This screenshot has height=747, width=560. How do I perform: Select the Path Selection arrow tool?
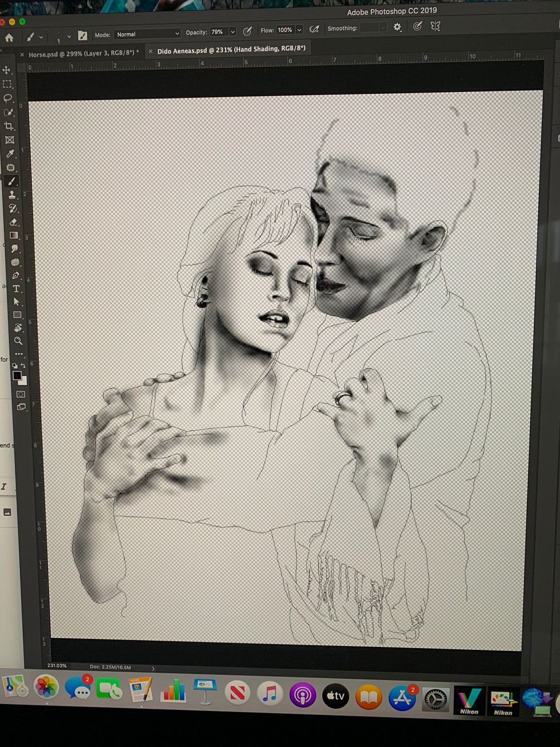(17, 302)
